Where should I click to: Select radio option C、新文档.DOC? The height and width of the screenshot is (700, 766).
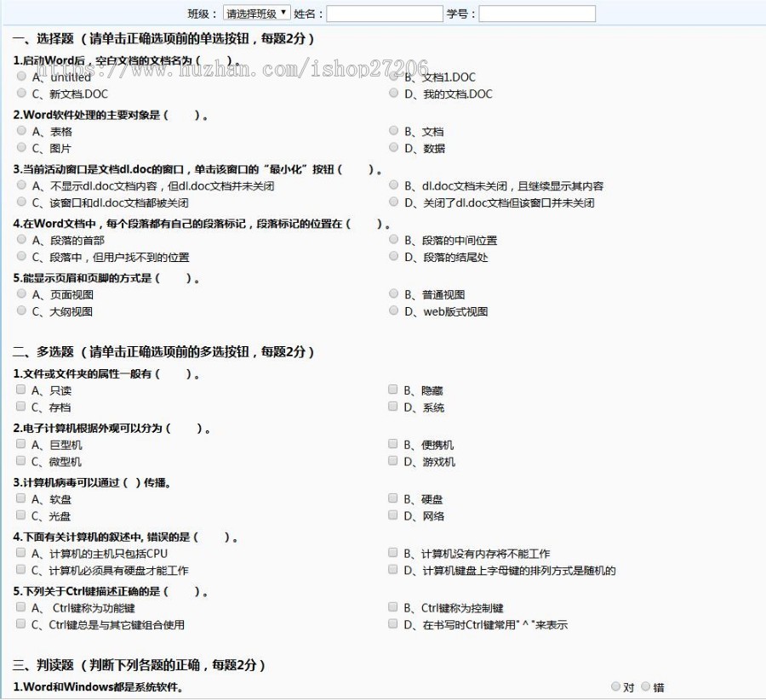point(21,93)
